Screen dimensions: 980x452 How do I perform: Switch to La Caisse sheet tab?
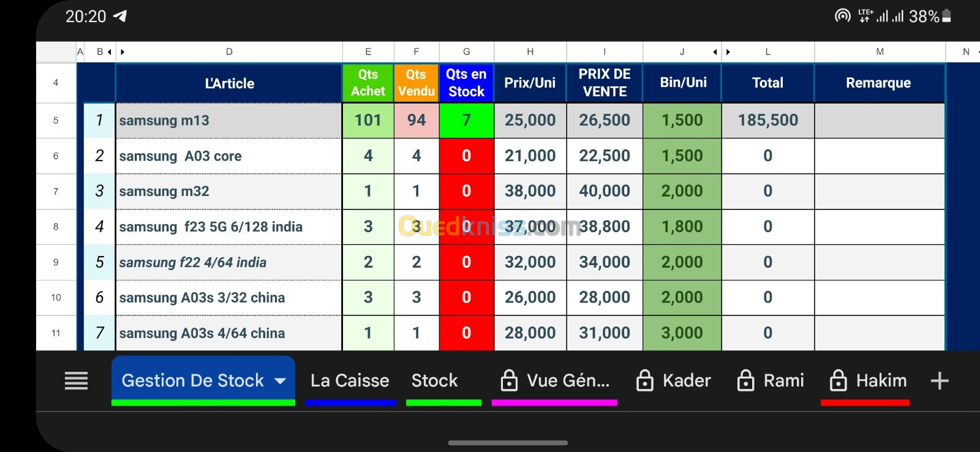click(350, 380)
